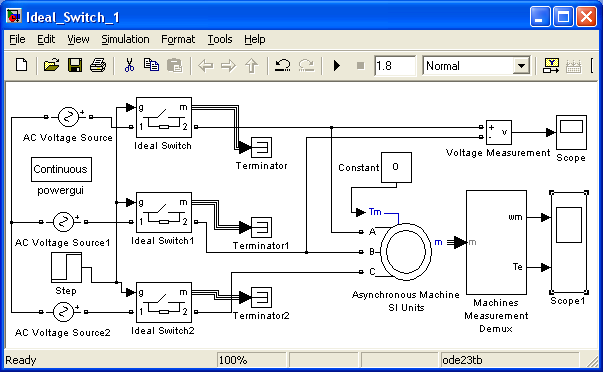This screenshot has width=603, height=372.
Task: Select the top Terminator block
Action: (262, 147)
